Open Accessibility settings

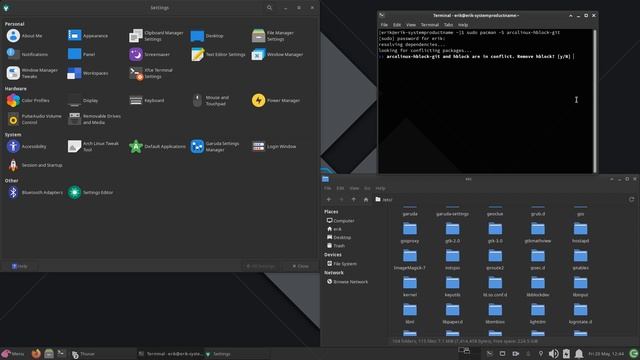tap(27, 147)
